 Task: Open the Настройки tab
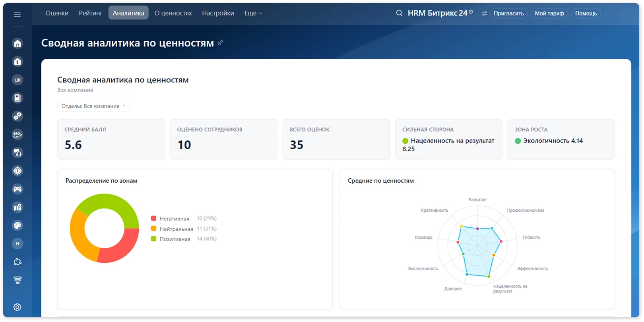[x=218, y=13]
